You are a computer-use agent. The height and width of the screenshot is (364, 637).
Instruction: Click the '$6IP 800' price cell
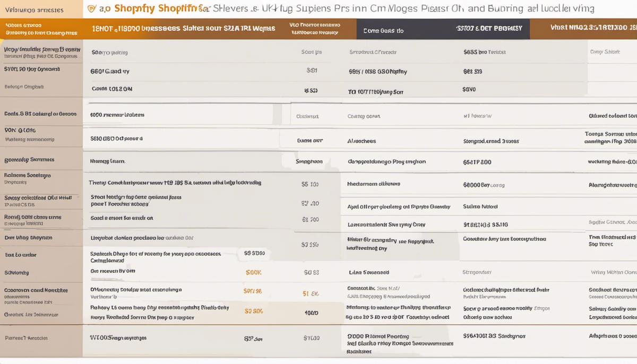477,162
